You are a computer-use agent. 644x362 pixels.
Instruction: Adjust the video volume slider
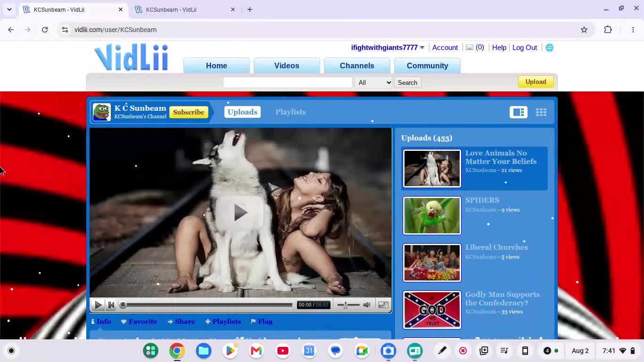point(348,305)
